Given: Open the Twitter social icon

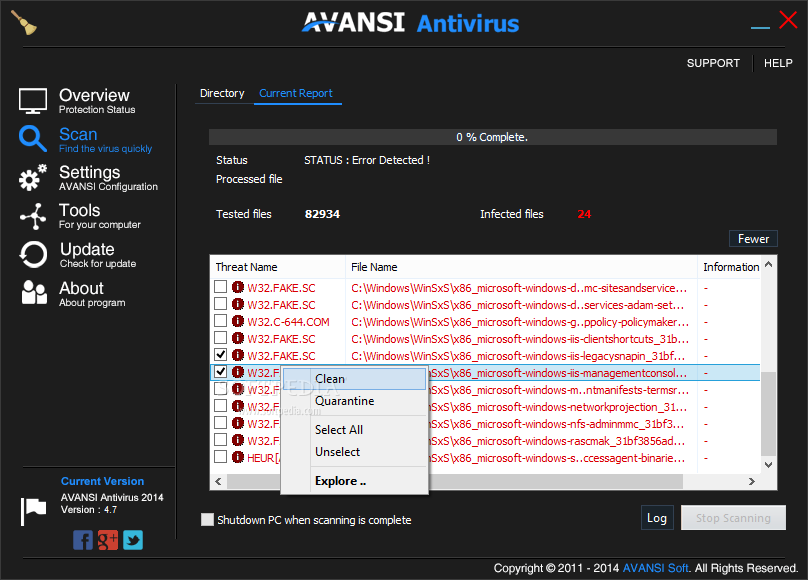Looking at the screenshot, I should coord(133,540).
